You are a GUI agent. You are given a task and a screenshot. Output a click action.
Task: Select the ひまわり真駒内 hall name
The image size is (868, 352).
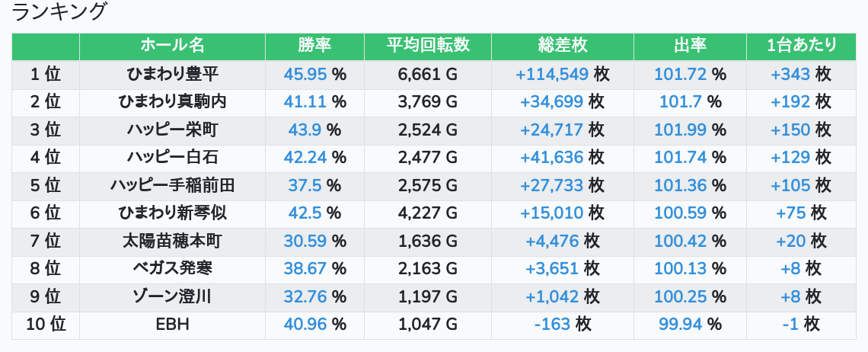pyautogui.click(x=172, y=102)
